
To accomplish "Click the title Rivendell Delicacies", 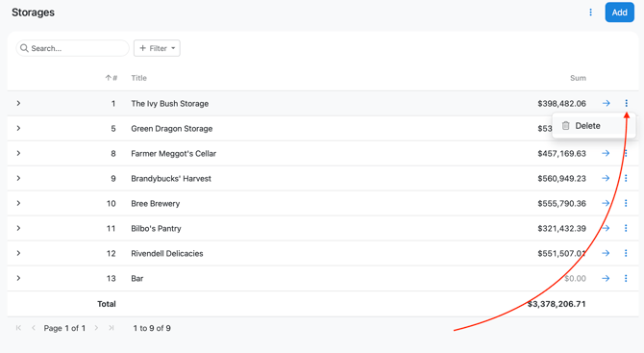I will [166, 254].
